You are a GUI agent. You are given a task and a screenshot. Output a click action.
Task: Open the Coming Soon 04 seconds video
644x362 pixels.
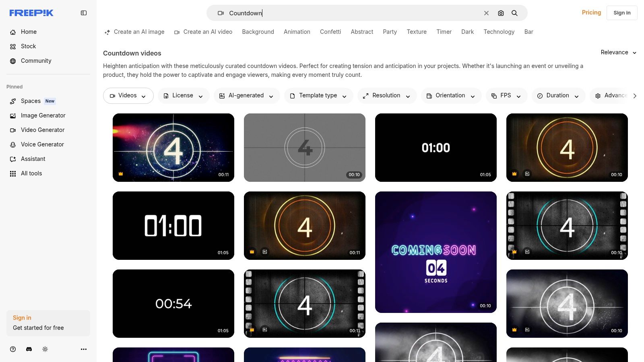click(436, 252)
